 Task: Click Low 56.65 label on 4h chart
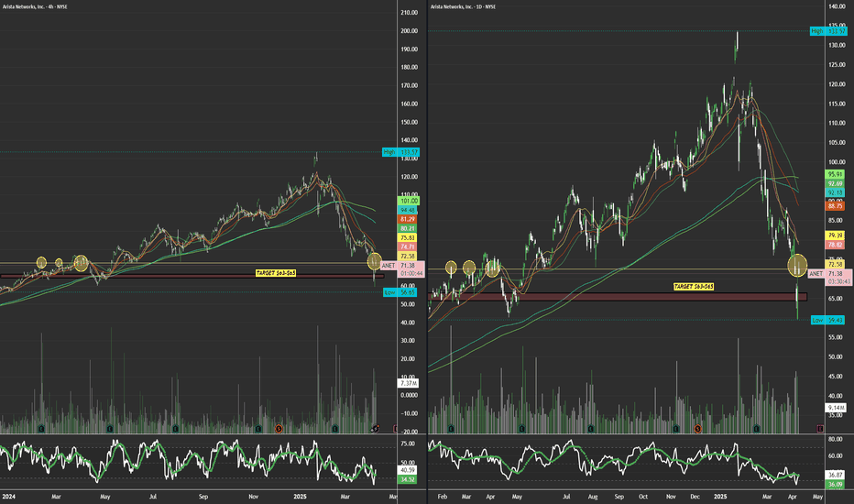pos(400,292)
